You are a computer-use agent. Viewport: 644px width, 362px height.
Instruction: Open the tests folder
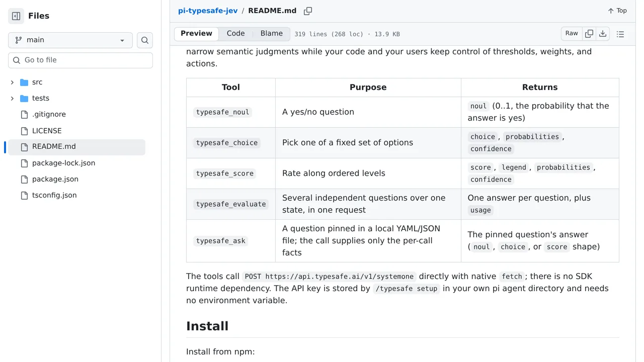[41, 99]
